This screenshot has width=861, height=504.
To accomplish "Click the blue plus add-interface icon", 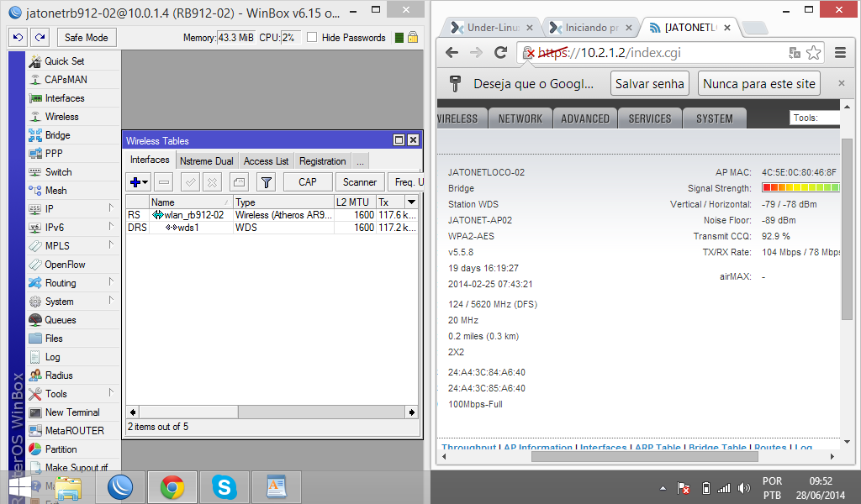I will 139,182.
